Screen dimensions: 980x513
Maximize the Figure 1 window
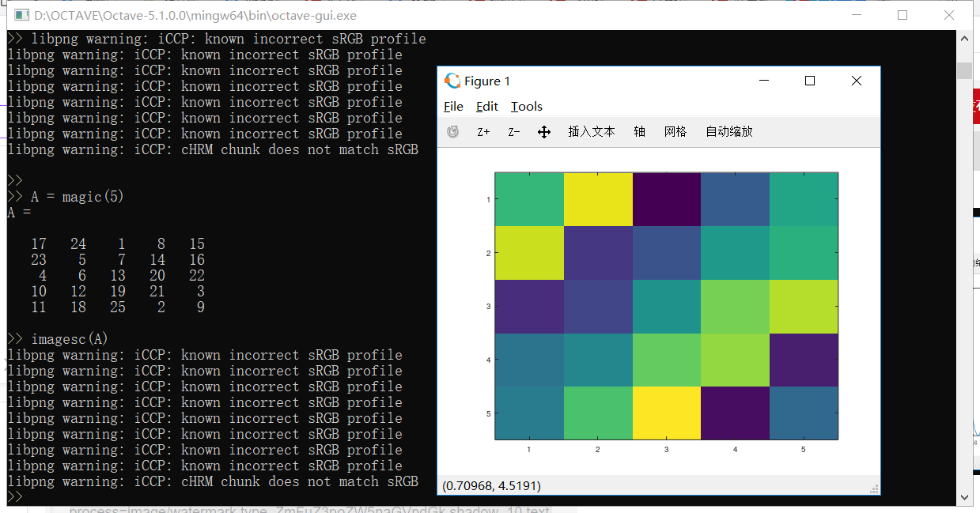810,81
